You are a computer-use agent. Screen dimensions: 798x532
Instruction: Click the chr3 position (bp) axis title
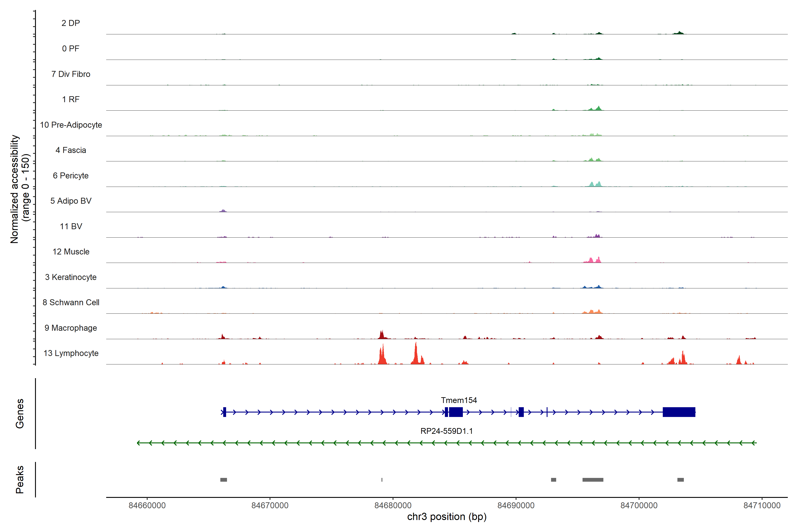click(x=446, y=517)
